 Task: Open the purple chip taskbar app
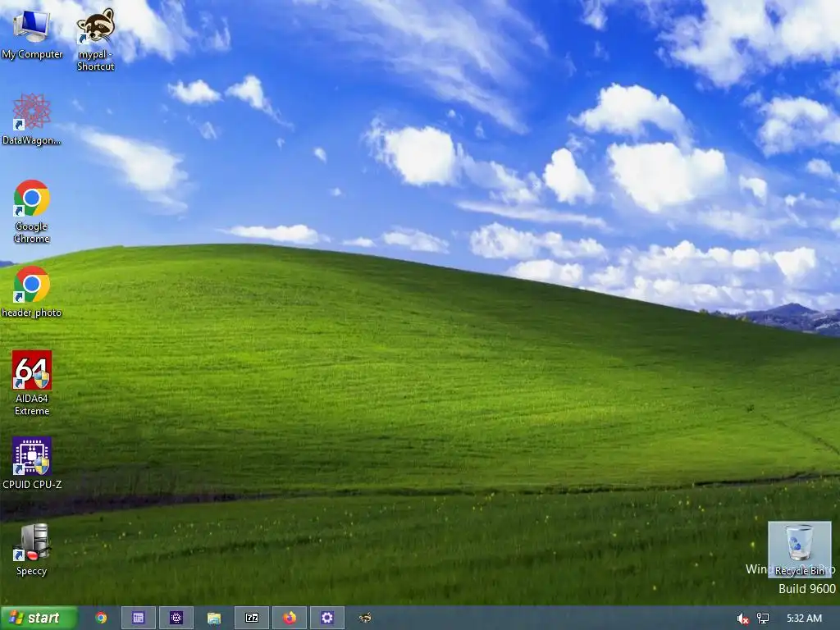click(176, 618)
